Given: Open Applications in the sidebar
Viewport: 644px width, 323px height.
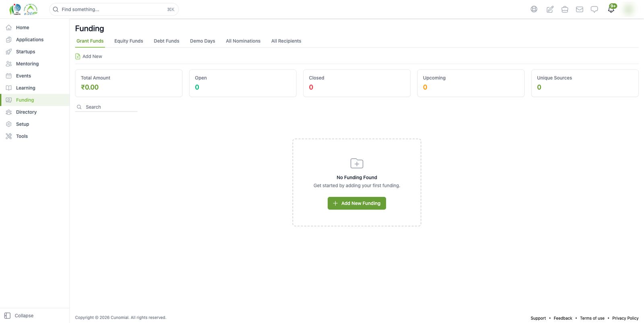Looking at the screenshot, I should (35, 39).
